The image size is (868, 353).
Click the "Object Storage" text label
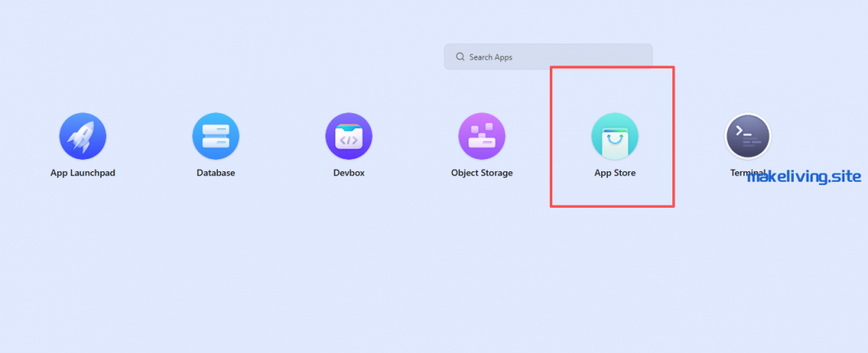coord(481,173)
